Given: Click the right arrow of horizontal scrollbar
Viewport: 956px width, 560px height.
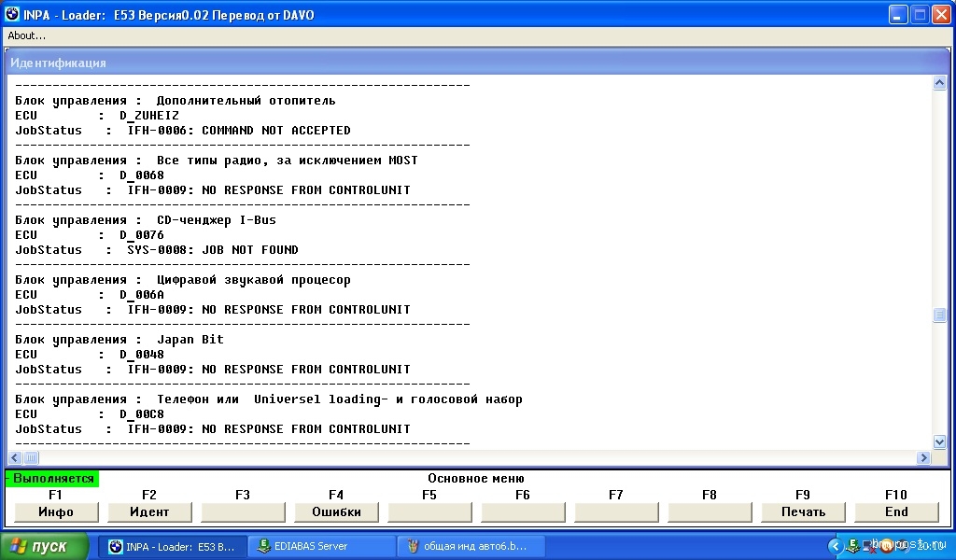Looking at the screenshot, I should 924,457.
